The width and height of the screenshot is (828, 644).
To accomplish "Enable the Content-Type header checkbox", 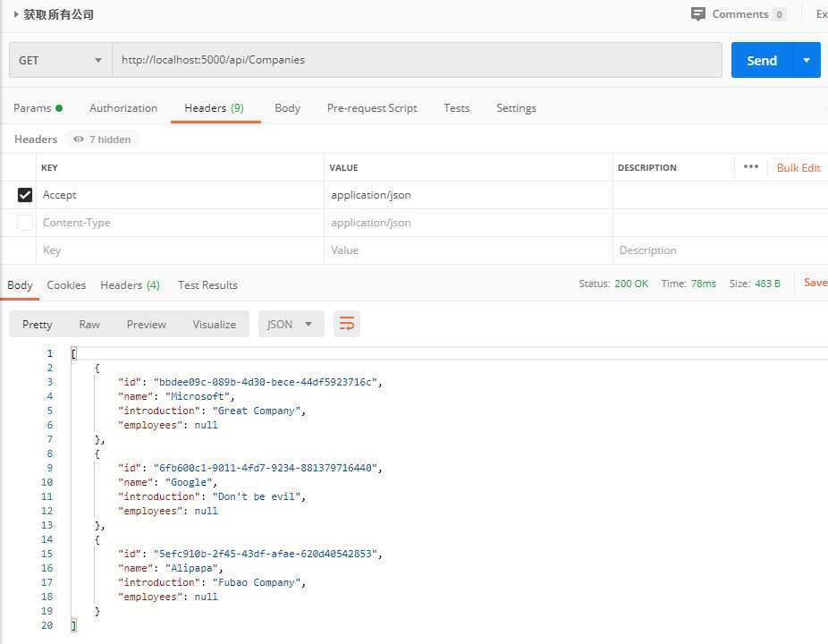I will pos(25,223).
